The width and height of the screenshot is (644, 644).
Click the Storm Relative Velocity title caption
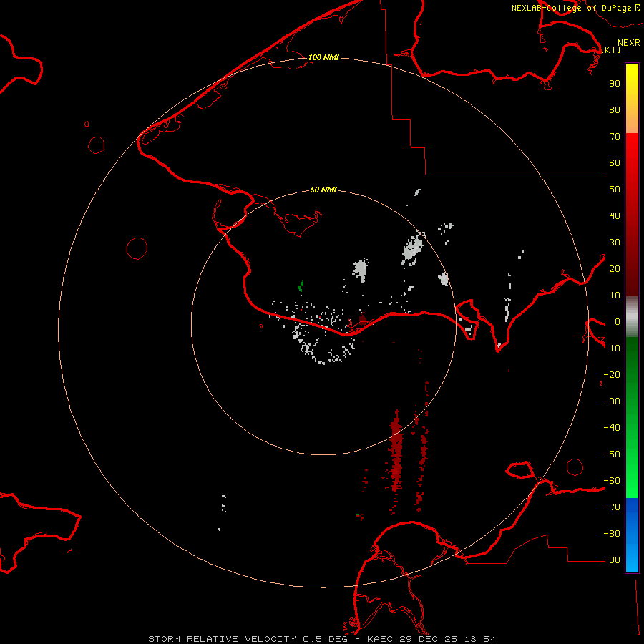point(322,639)
